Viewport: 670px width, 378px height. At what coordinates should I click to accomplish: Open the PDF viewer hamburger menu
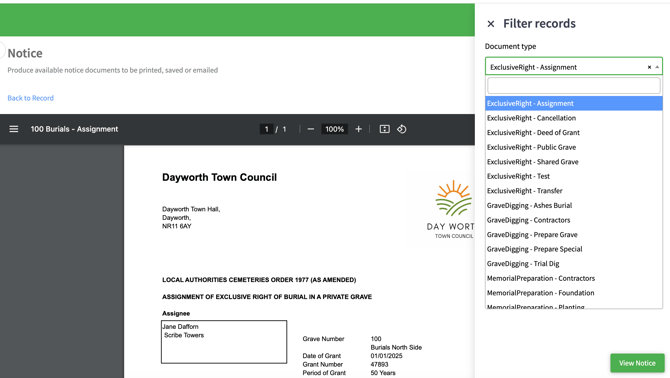coord(14,129)
